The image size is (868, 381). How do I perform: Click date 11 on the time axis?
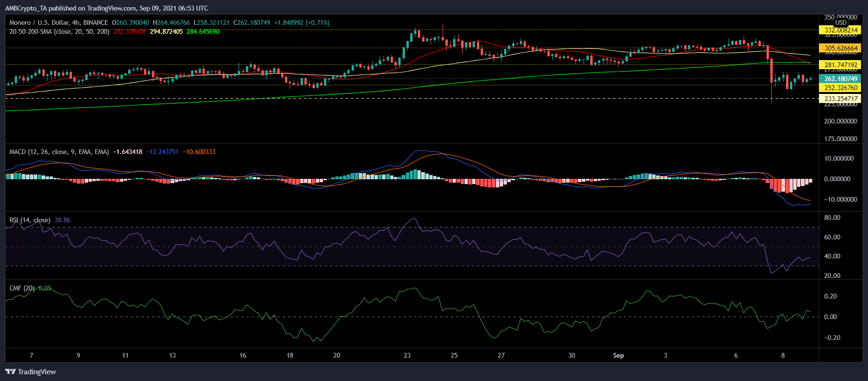coord(125,355)
